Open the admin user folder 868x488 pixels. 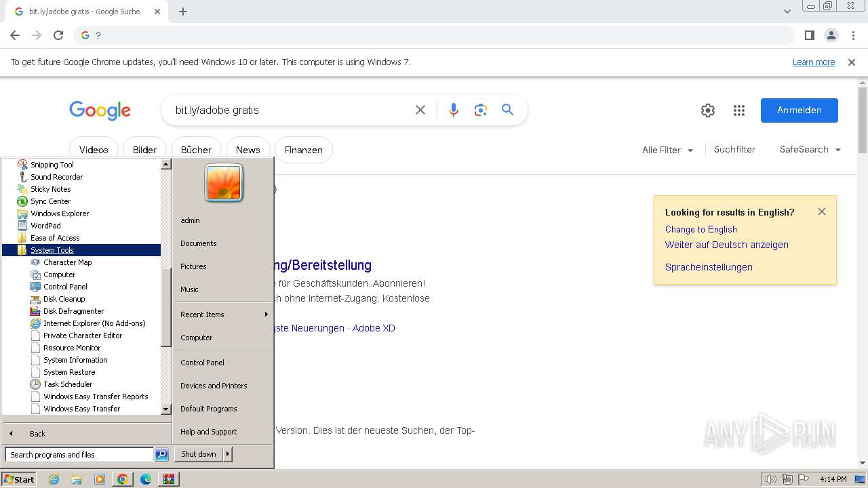(x=190, y=220)
